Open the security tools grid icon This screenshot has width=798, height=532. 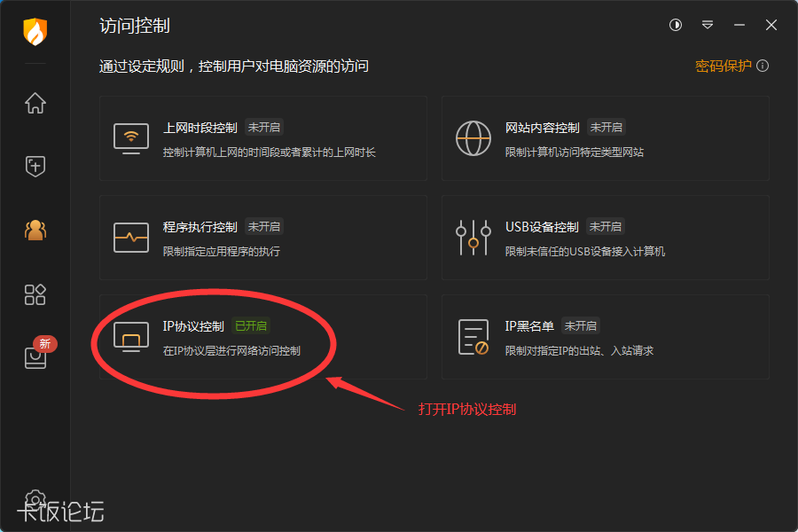point(35,294)
